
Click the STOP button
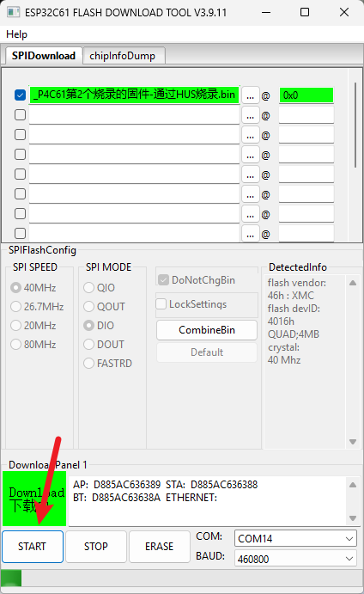(x=96, y=546)
